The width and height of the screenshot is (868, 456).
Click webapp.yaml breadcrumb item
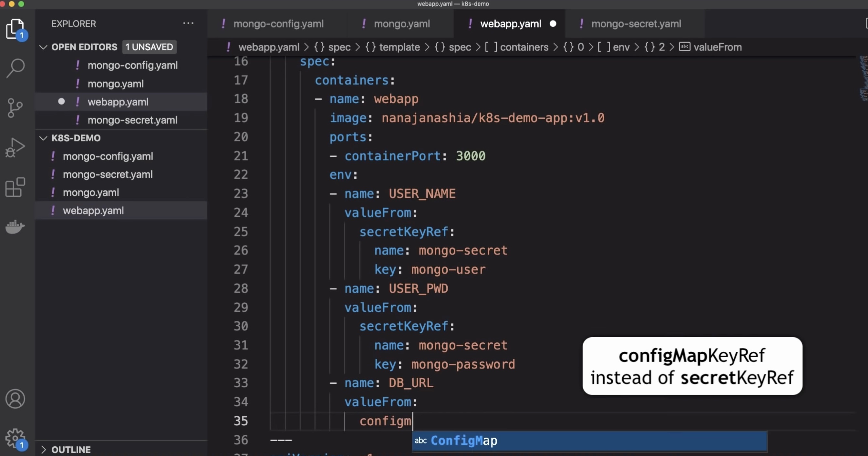tap(269, 47)
